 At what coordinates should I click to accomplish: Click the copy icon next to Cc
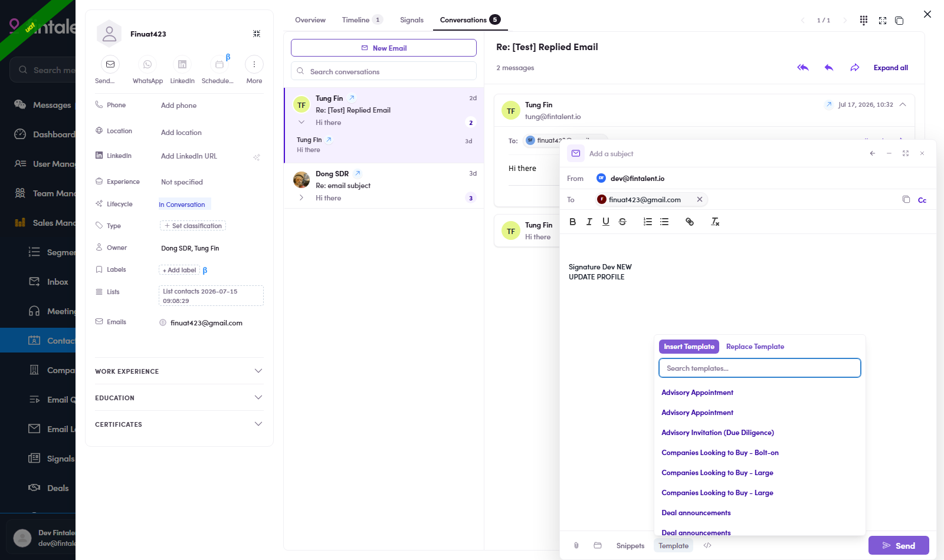(x=906, y=199)
